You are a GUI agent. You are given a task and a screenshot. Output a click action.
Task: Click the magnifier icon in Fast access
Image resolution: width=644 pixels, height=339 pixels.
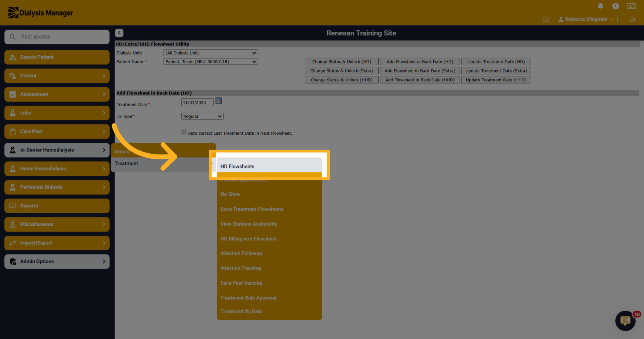tap(13, 37)
